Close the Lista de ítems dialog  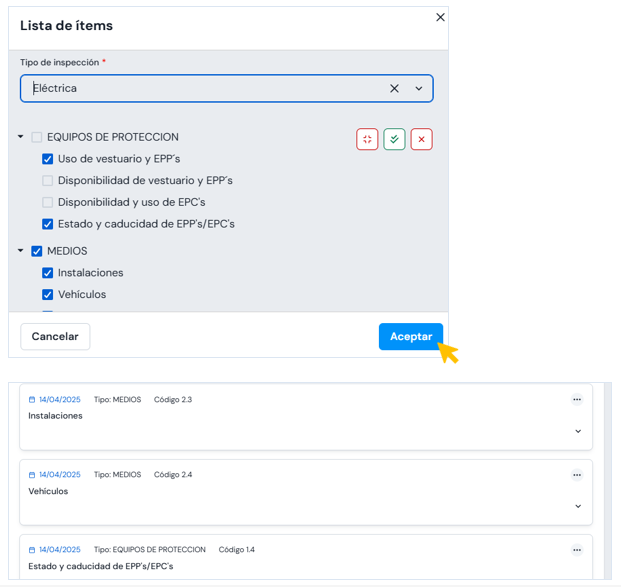(x=440, y=17)
